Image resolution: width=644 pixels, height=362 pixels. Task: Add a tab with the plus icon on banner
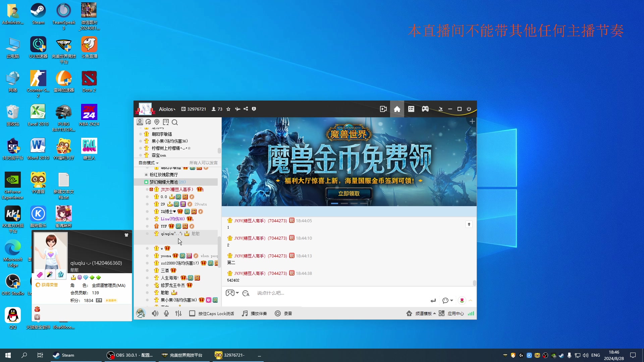(x=472, y=121)
